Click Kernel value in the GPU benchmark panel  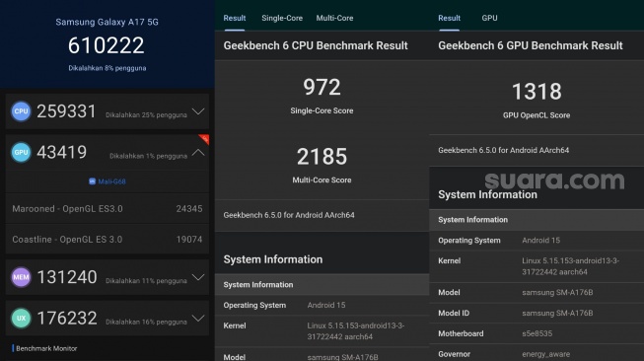[570, 266]
